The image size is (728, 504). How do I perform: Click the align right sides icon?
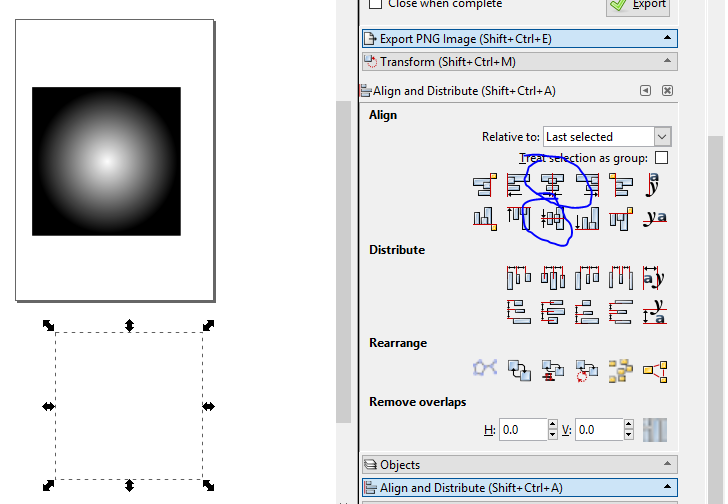[587, 185]
